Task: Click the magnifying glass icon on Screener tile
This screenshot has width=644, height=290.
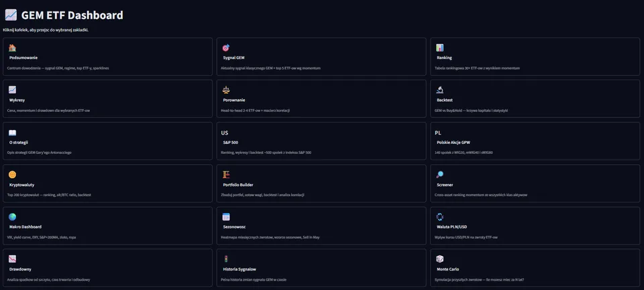Action: [440, 175]
